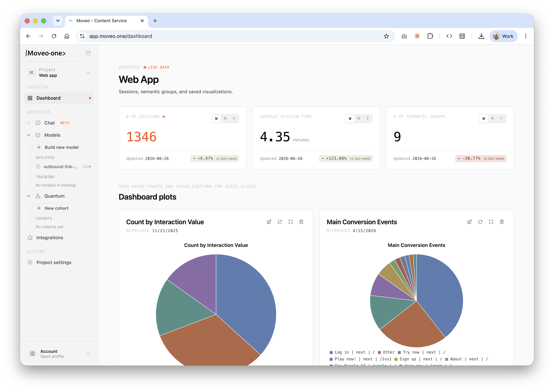
Task: Collapse the Quantum section chevron
Action: tap(28, 196)
